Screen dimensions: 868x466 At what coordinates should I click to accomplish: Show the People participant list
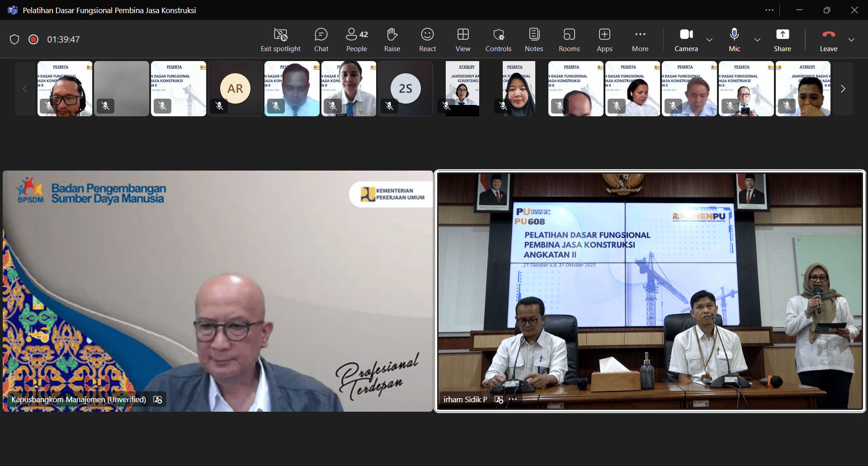[x=356, y=40]
